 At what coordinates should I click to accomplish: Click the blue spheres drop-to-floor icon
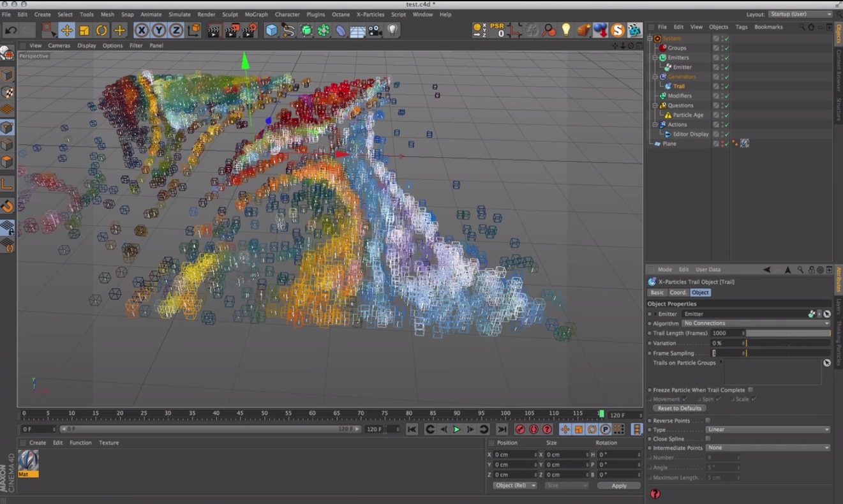600,30
